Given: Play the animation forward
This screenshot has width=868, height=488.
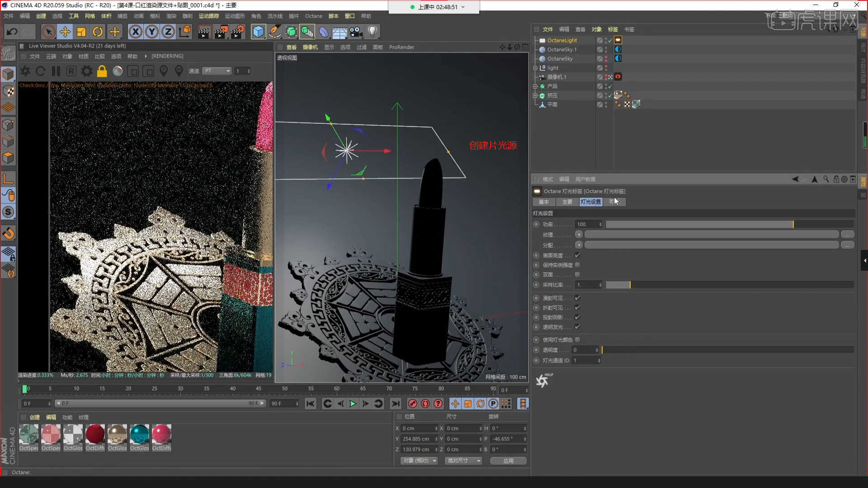Looking at the screenshot, I should (x=353, y=404).
